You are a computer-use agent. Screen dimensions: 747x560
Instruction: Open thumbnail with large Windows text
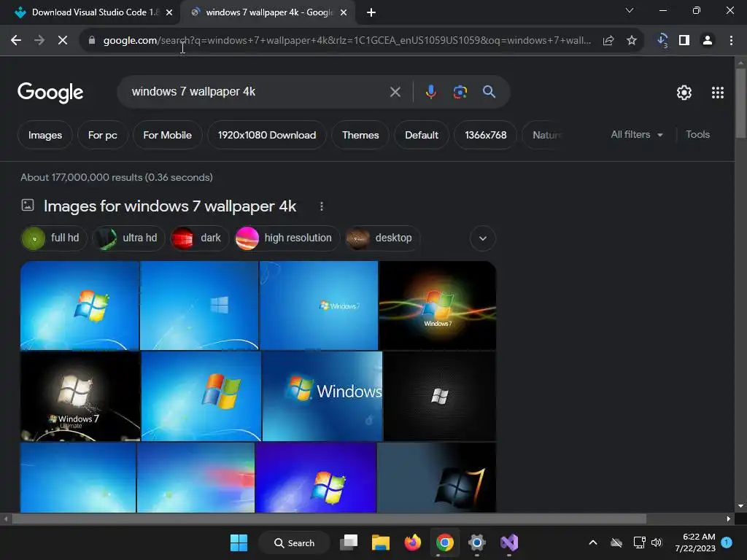click(322, 396)
